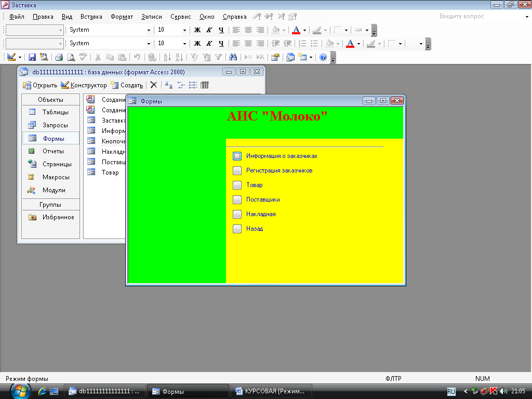
Task: Switch database window to large icons view
Action: (x=169, y=85)
